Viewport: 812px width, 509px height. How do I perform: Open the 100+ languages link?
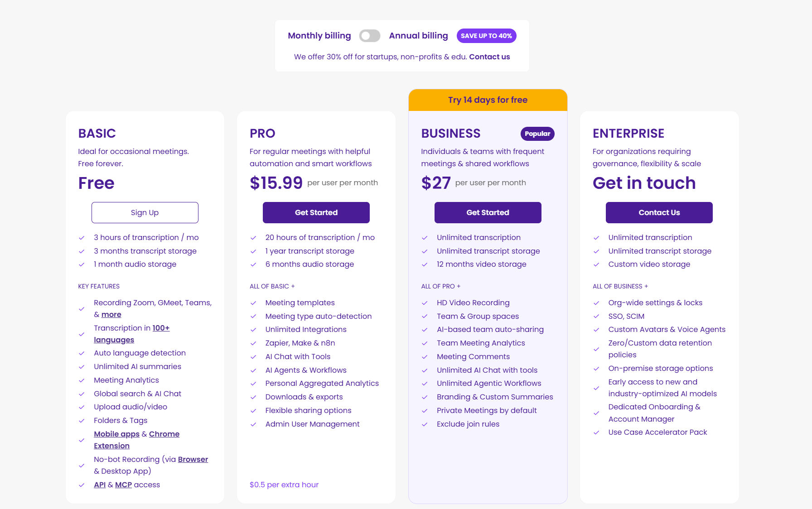[x=161, y=328]
